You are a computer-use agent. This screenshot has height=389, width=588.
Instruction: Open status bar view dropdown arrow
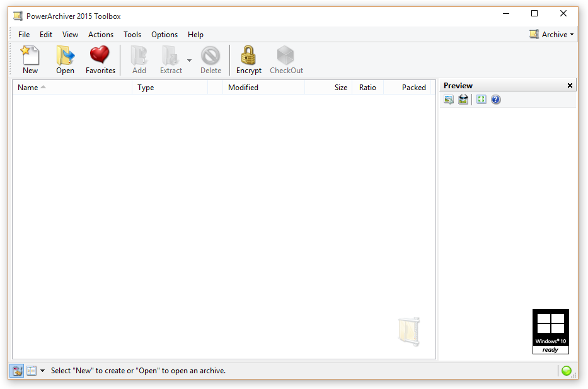[42, 371]
